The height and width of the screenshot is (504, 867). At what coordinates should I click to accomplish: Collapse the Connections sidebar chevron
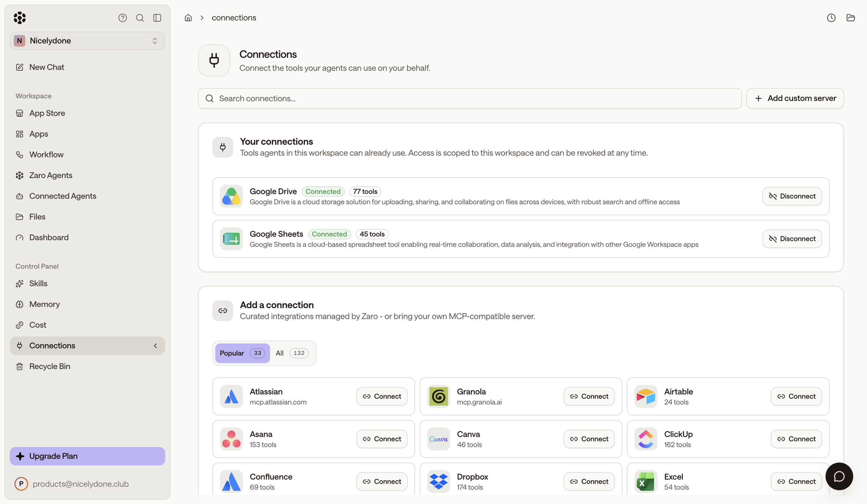156,346
